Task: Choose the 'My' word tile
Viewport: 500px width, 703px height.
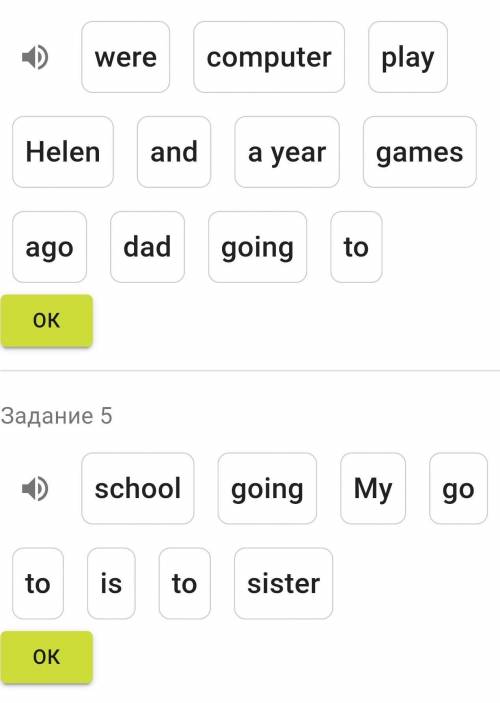Action: tap(373, 488)
